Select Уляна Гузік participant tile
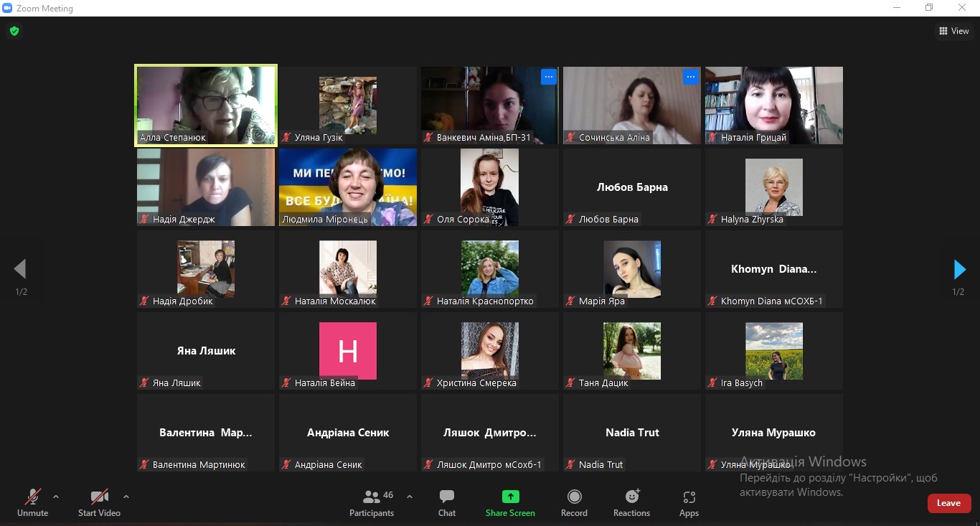 point(348,105)
